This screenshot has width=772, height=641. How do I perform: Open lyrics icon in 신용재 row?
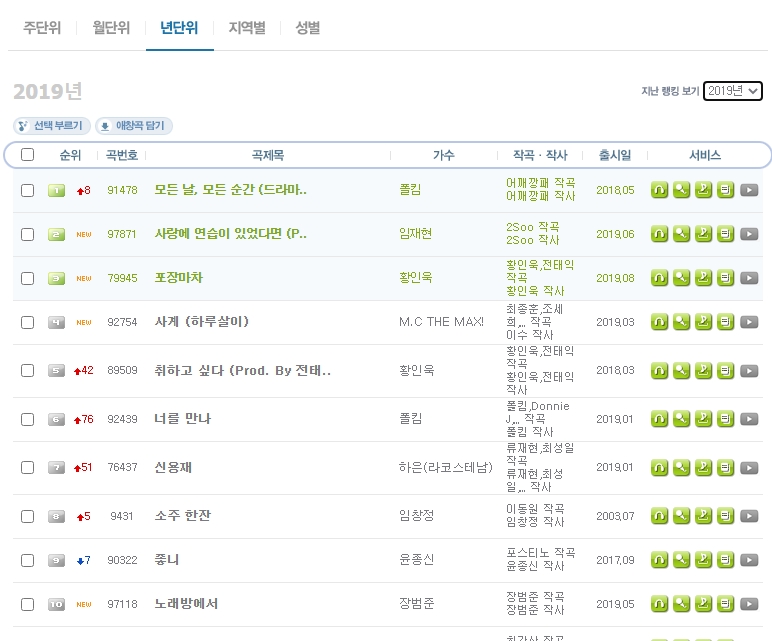[x=725, y=467]
